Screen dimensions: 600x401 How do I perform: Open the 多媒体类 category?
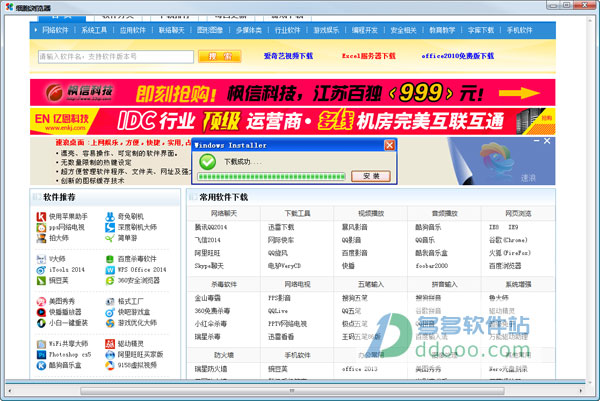pos(249,30)
